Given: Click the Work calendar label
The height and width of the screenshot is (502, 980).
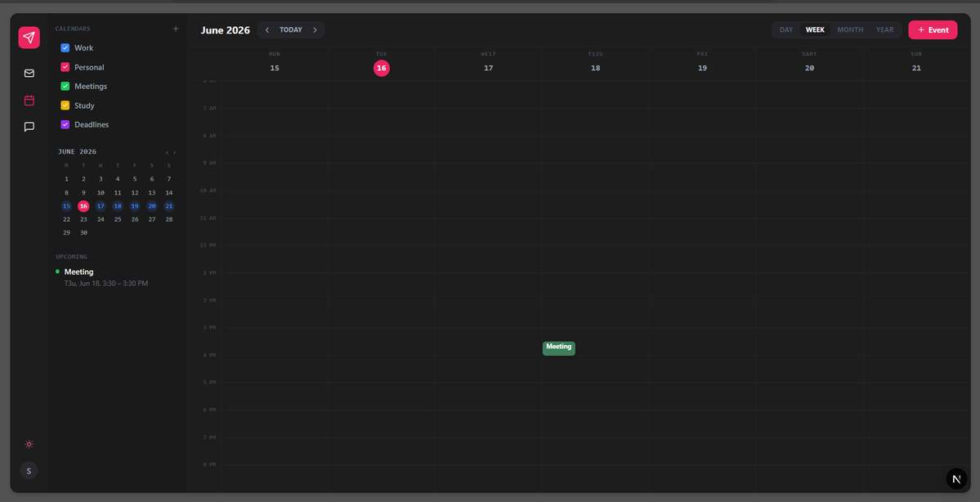Looking at the screenshot, I should pos(83,47).
